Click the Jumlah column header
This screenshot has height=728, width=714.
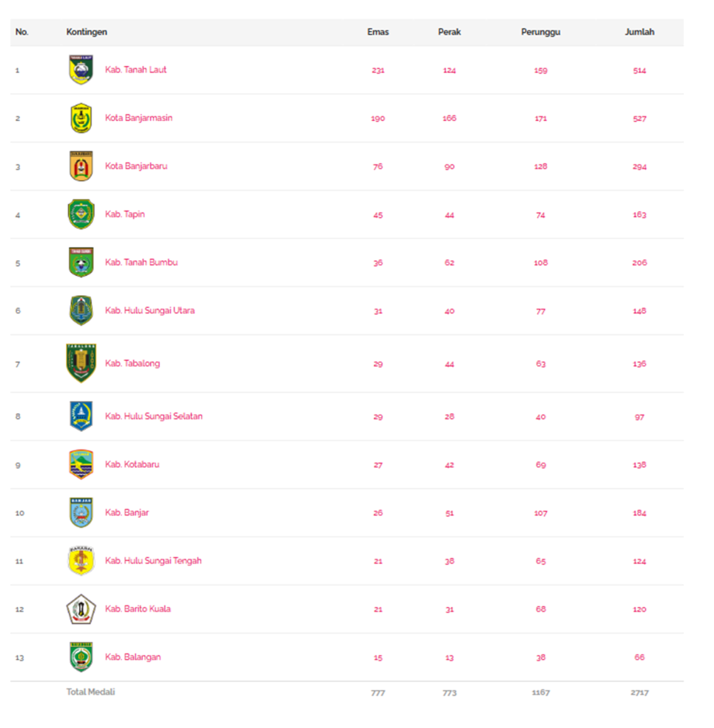click(639, 32)
